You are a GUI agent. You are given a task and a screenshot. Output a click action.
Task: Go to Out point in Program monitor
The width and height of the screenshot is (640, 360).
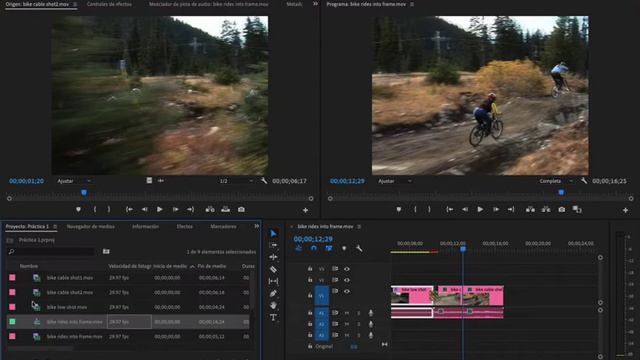[x=511, y=209]
